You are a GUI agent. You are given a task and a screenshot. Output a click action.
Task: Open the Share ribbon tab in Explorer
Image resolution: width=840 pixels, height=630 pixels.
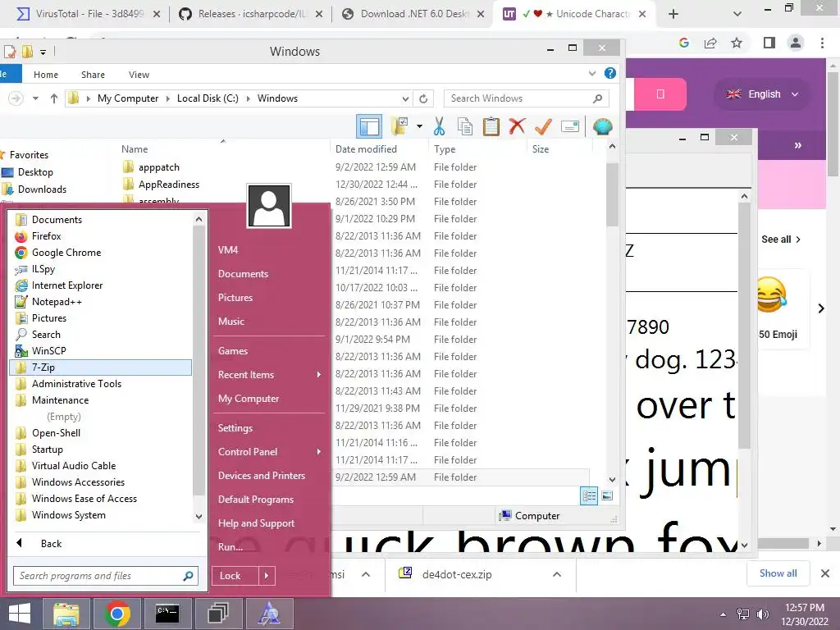(93, 75)
